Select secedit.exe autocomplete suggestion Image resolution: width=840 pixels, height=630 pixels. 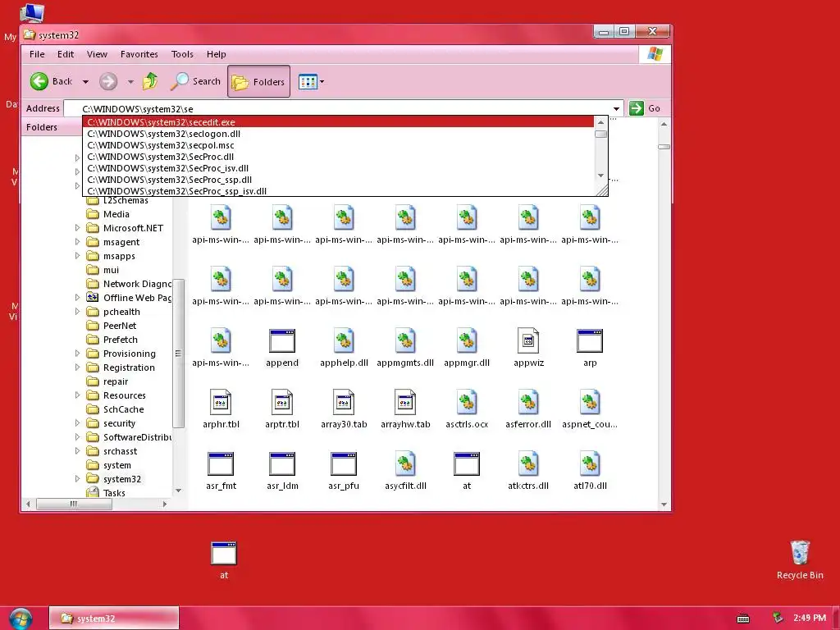coord(339,122)
